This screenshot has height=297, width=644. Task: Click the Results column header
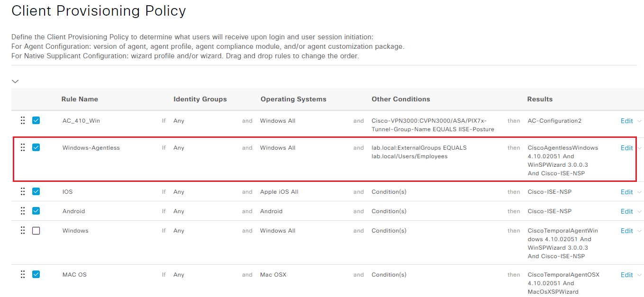tap(540, 99)
